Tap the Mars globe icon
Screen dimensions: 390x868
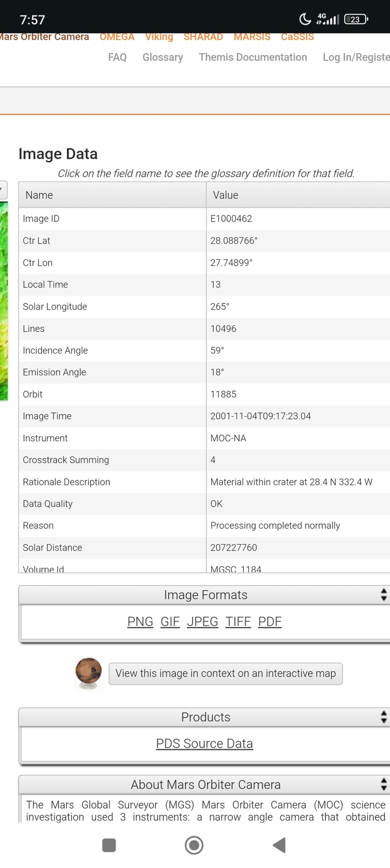click(89, 673)
